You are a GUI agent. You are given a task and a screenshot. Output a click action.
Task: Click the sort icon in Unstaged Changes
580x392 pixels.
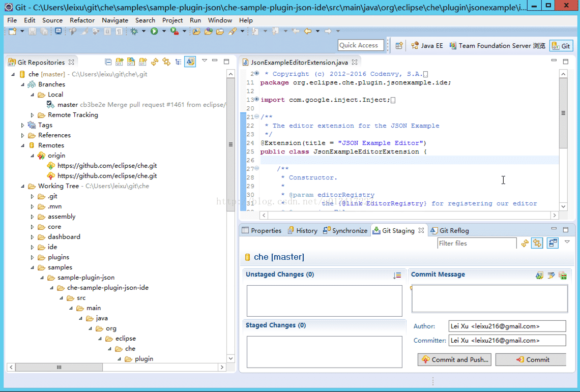[x=397, y=275]
